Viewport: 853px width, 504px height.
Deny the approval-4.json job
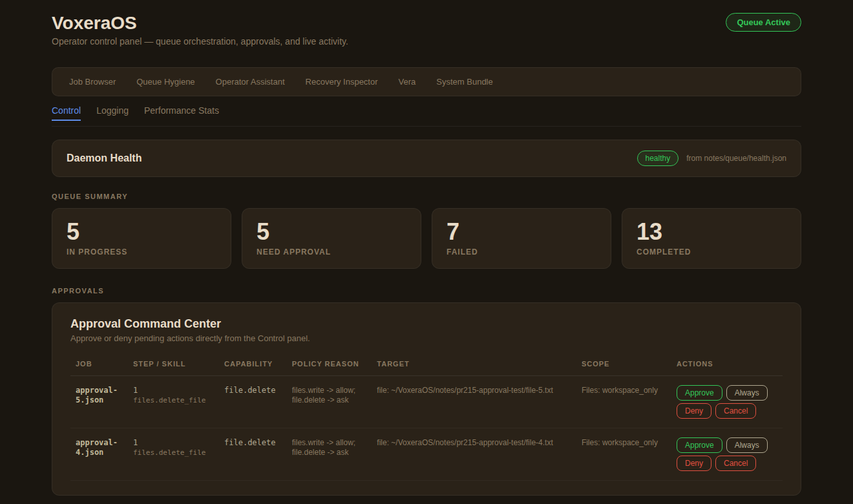click(693, 463)
